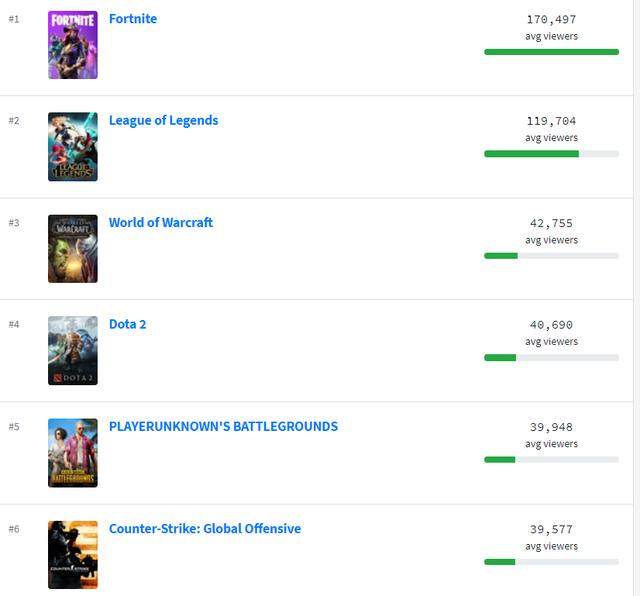Click the 119,704 average viewers count
This screenshot has width=640, height=596.
[551, 121]
